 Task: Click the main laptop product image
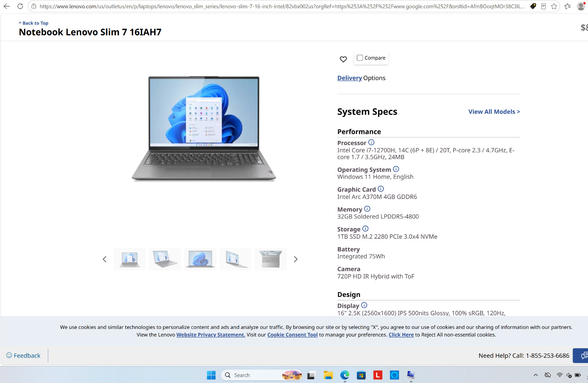[204, 128]
